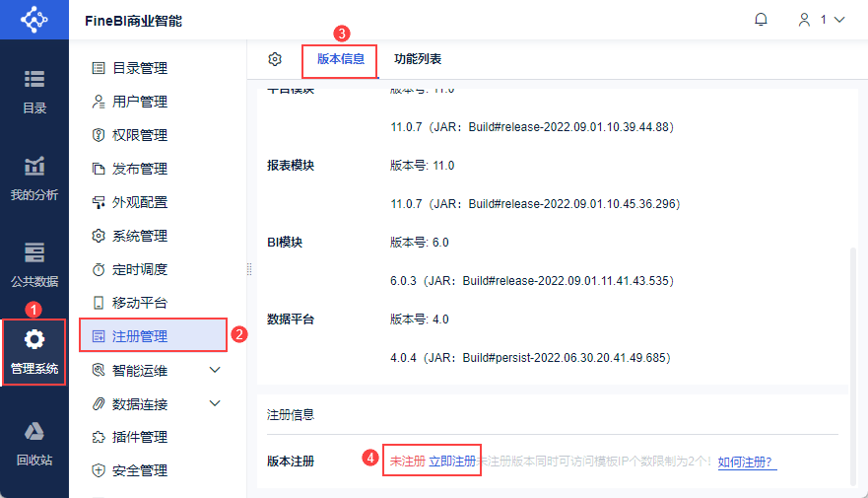
Task: Click the notification bell icon
Action: click(x=762, y=20)
